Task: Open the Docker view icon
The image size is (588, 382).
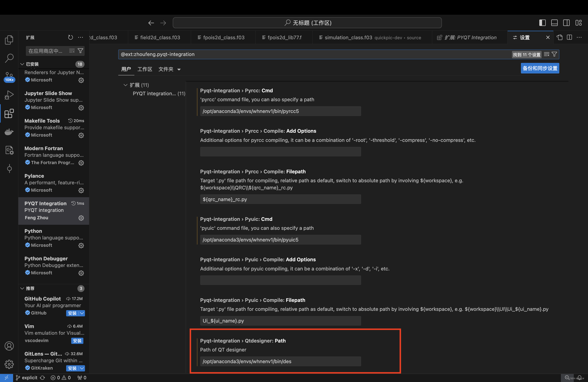Action: [9, 132]
